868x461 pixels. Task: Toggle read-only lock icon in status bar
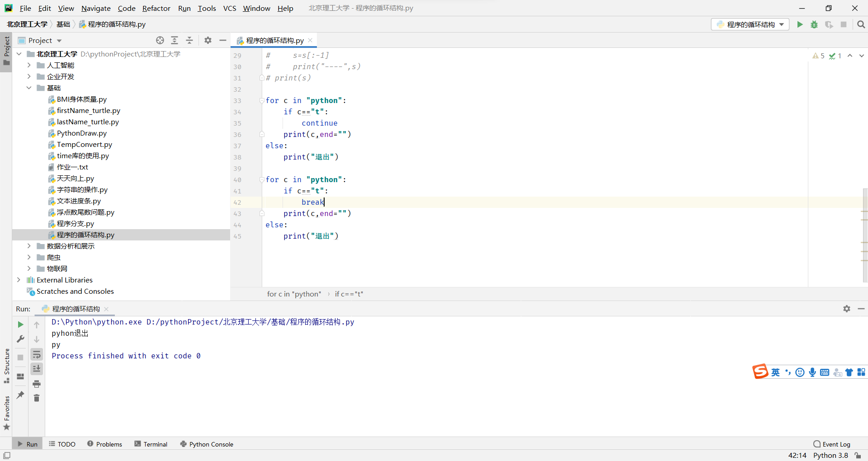[x=858, y=456]
